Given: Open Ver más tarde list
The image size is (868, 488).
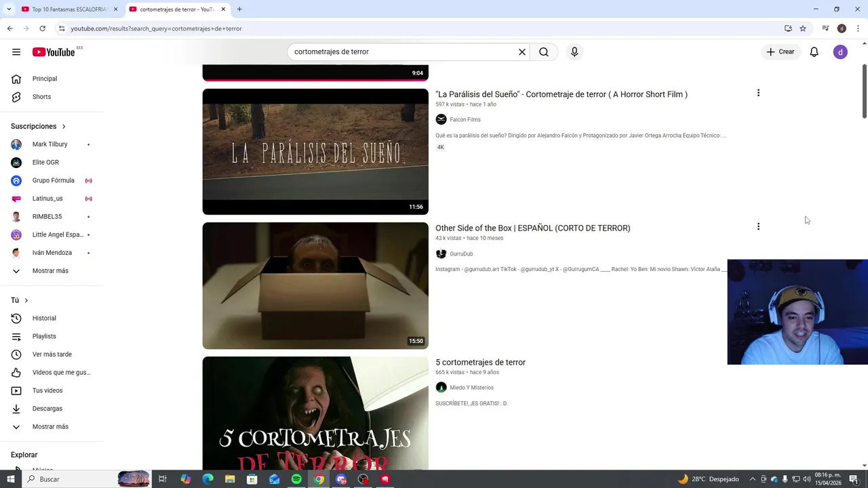Looking at the screenshot, I should point(52,354).
